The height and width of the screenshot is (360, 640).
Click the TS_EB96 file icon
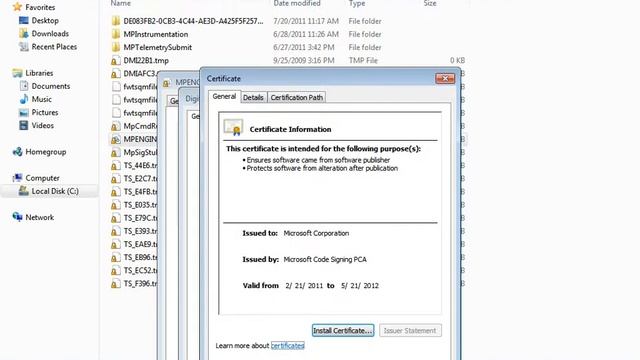pos(116,257)
